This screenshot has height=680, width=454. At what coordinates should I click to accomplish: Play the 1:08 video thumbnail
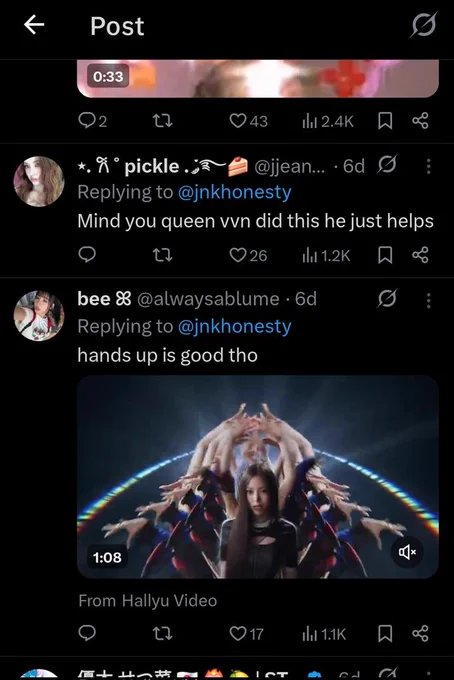click(x=258, y=477)
